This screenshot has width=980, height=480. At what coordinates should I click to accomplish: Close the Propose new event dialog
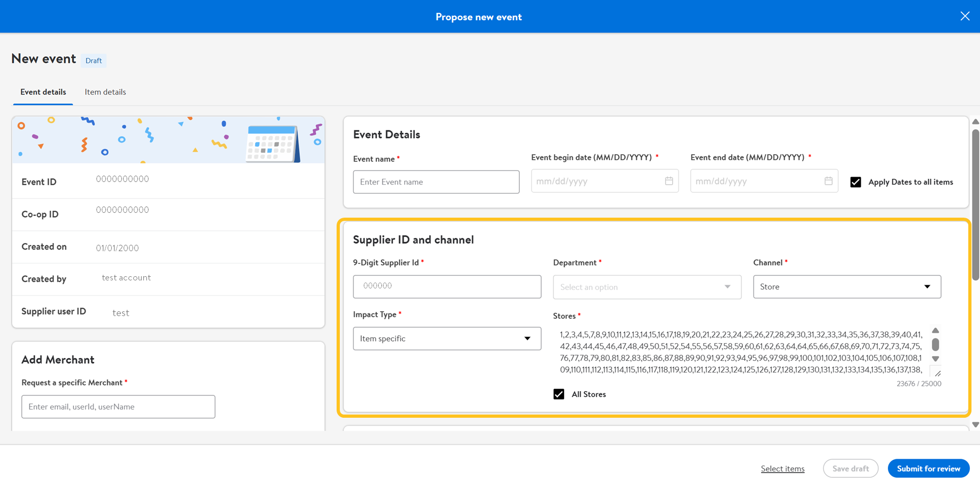coord(965,16)
